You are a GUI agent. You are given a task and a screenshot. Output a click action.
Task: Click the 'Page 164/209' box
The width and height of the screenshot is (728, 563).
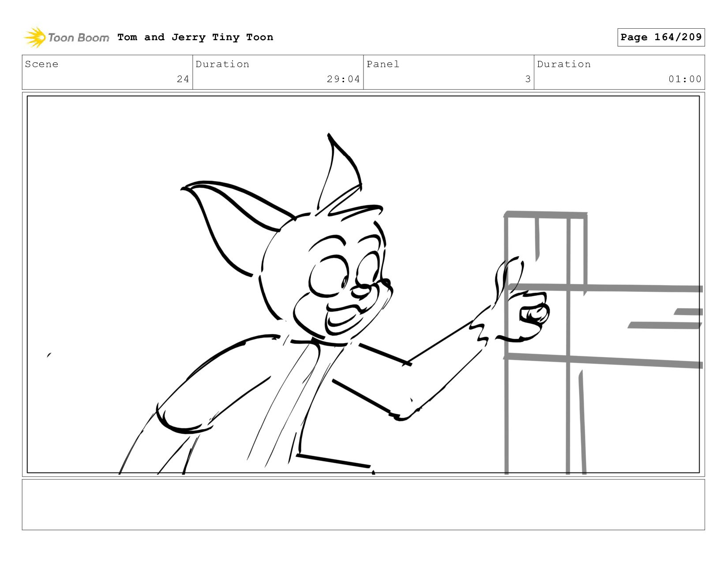coord(661,37)
